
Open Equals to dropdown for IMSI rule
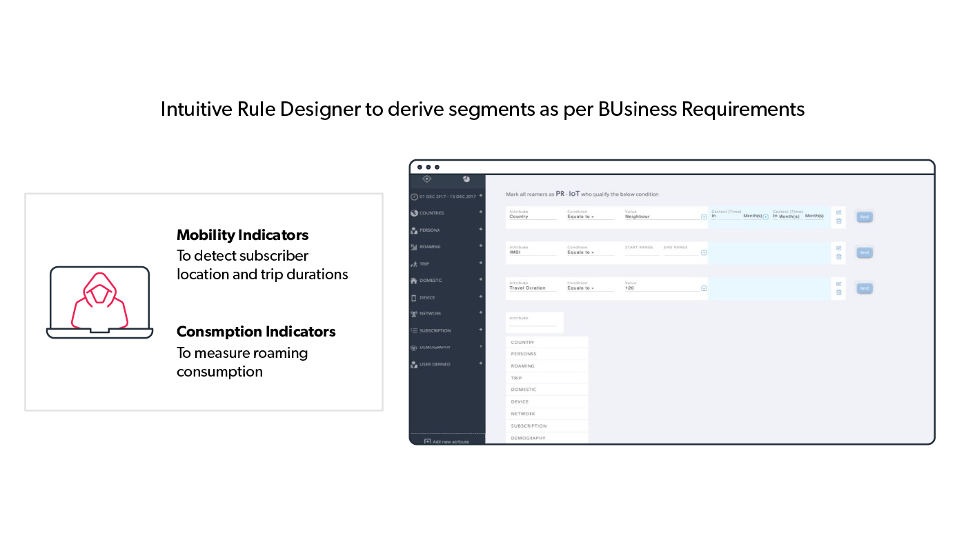(x=590, y=252)
